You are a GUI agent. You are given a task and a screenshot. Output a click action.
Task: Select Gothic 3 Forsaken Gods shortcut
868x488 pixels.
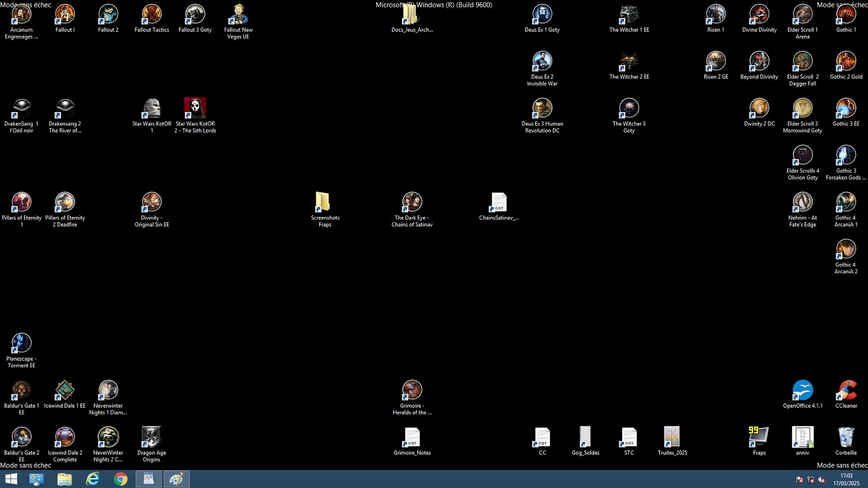pyautogui.click(x=846, y=155)
